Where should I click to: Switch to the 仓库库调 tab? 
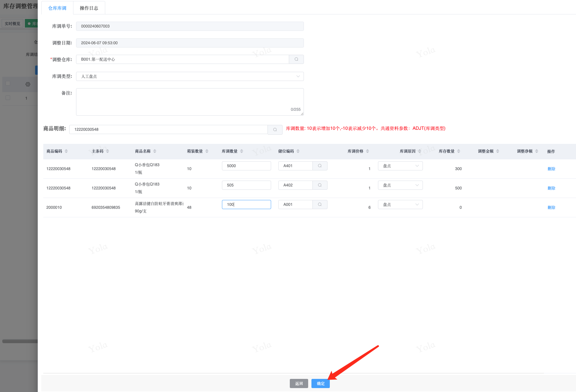[57, 8]
